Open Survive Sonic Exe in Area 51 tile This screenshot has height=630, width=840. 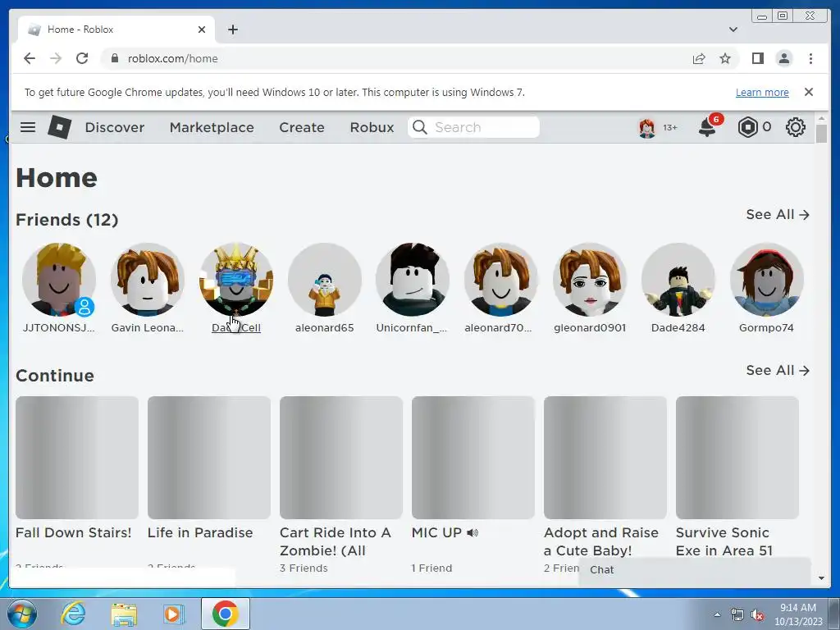(x=737, y=458)
